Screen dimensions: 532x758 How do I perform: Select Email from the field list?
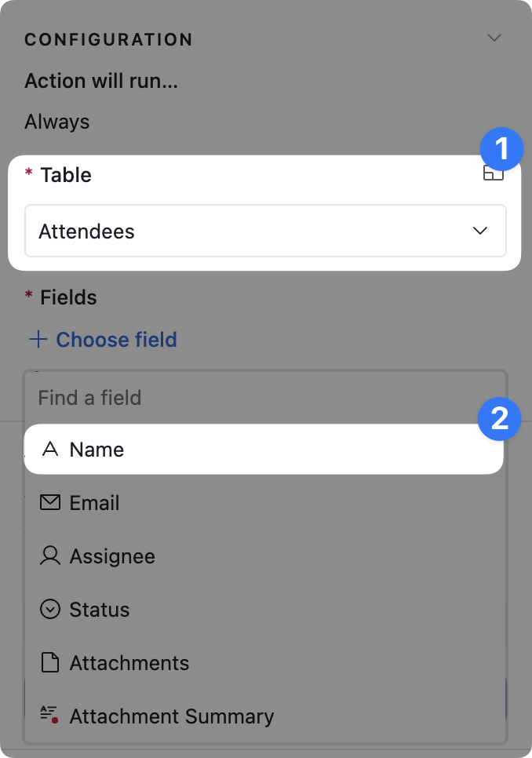point(94,502)
